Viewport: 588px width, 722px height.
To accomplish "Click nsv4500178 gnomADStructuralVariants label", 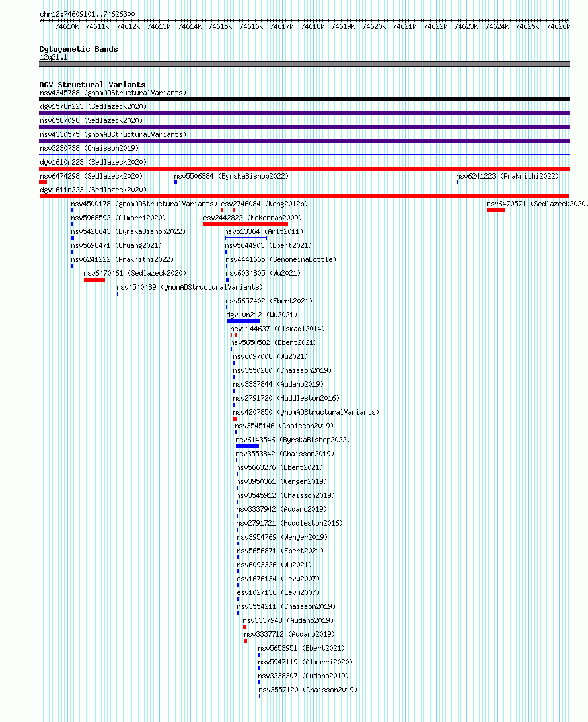I will (144, 204).
